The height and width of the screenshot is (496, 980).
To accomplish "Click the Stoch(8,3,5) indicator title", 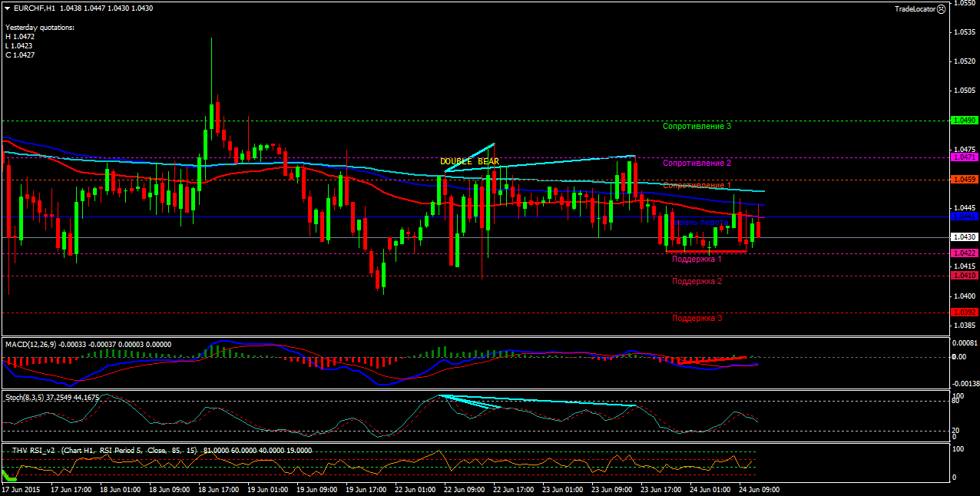I will [x=25, y=398].
